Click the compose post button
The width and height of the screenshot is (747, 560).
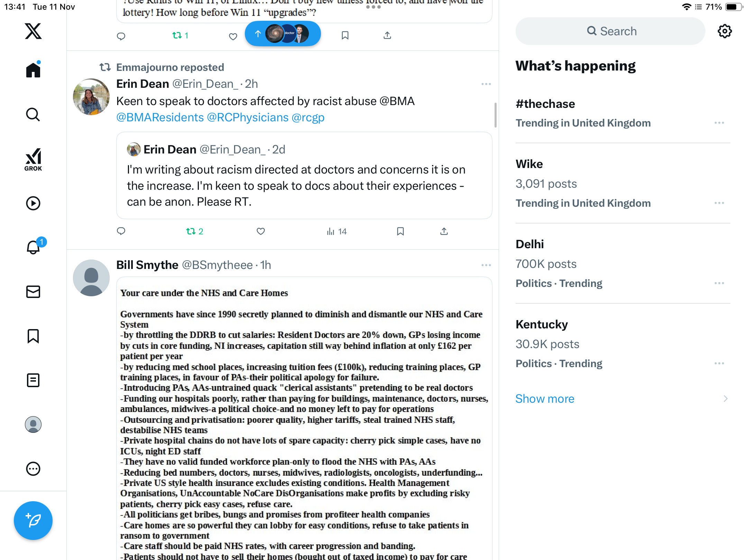pos(33,520)
